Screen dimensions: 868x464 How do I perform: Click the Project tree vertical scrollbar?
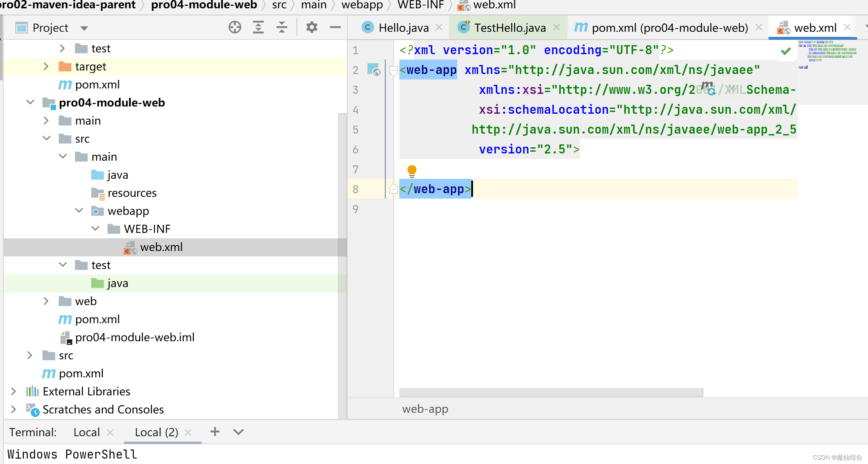[342, 265]
